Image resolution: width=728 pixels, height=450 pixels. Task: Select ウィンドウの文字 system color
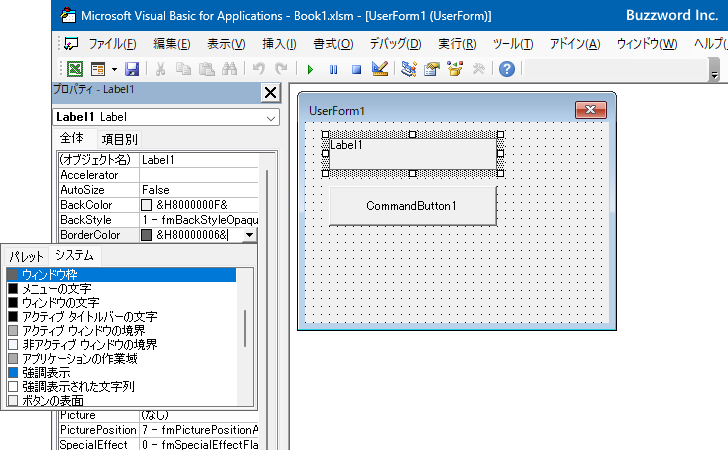[122, 303]
